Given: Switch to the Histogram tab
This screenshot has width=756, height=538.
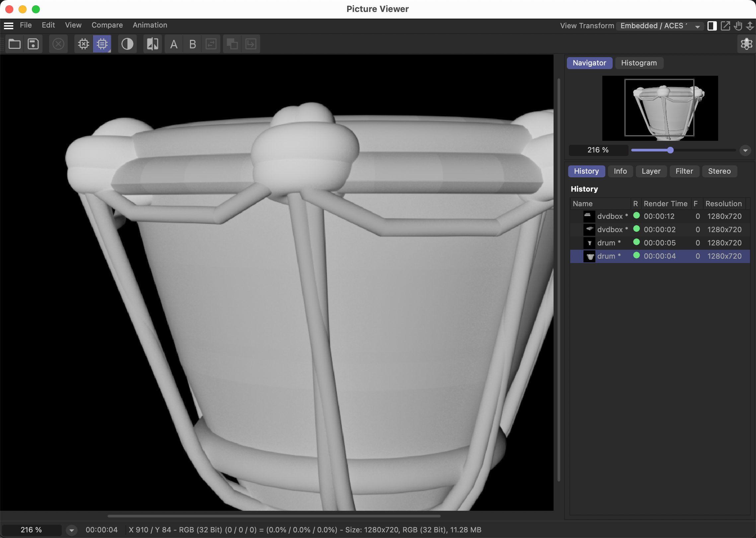Looking at the screenshot, I should (x=639, y=63).
